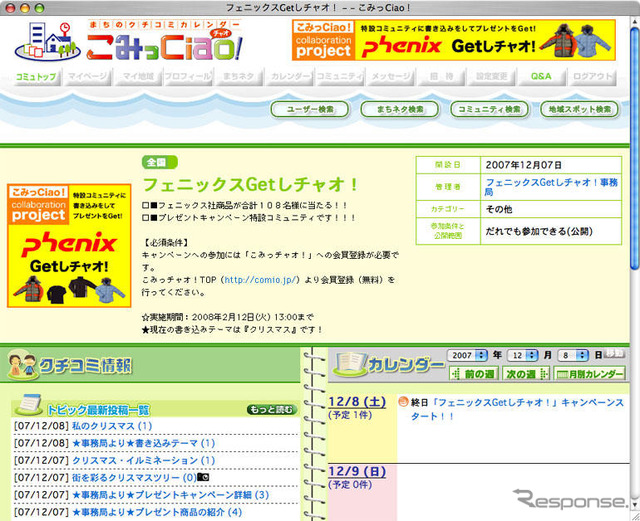Image resolution: width=640 pixels, height=521 pixels.
Task: Go to the コミュニティ tab
Action: point(340,76)
